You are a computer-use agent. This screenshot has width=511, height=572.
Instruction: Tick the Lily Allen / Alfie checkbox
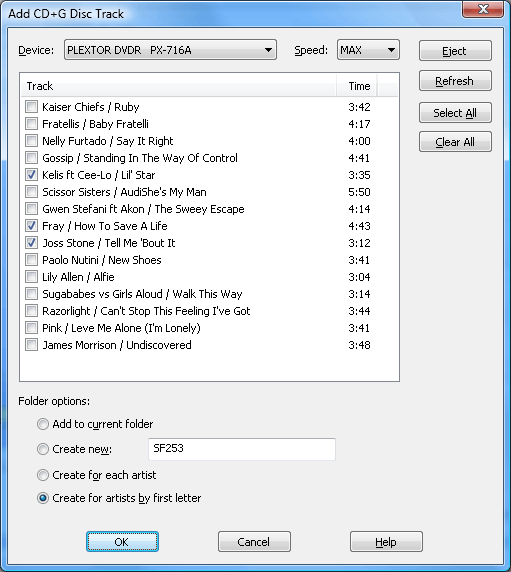coord(31,277)
